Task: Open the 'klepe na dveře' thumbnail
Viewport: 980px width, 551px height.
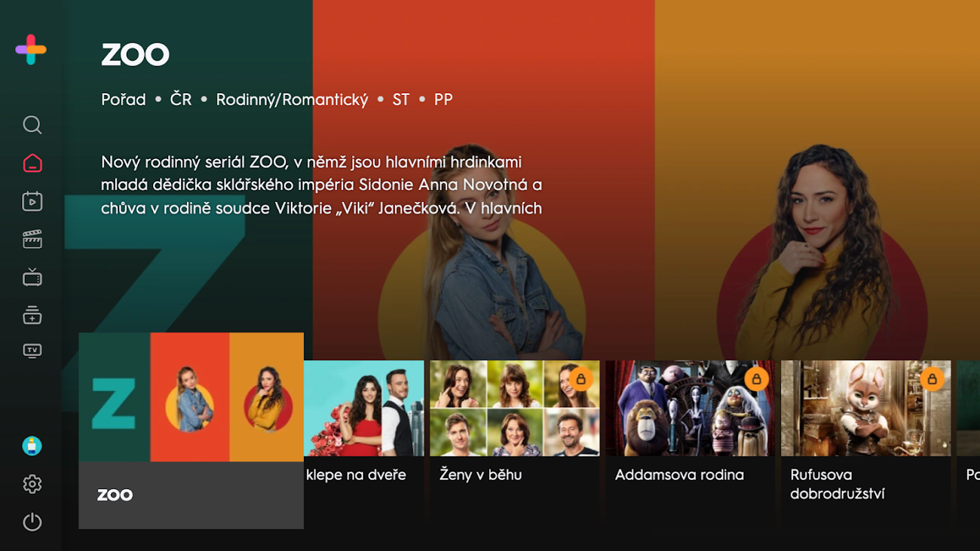Action: pos(364,408)
